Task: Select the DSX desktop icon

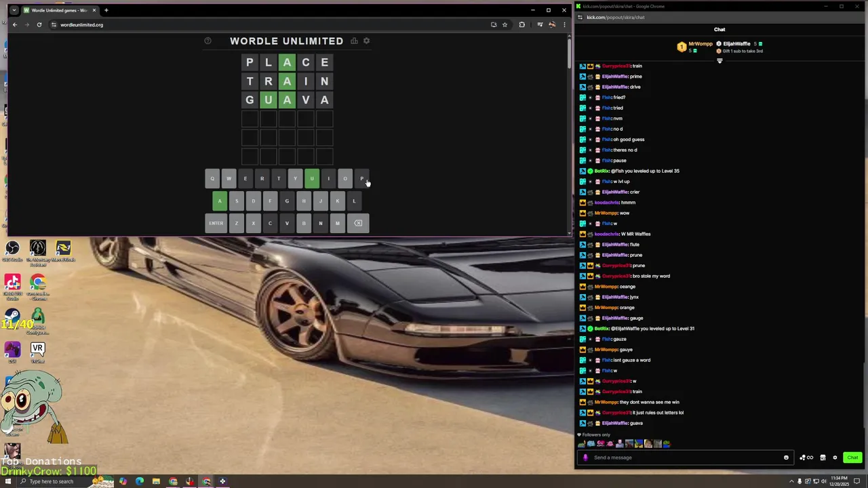Action: 12,352
